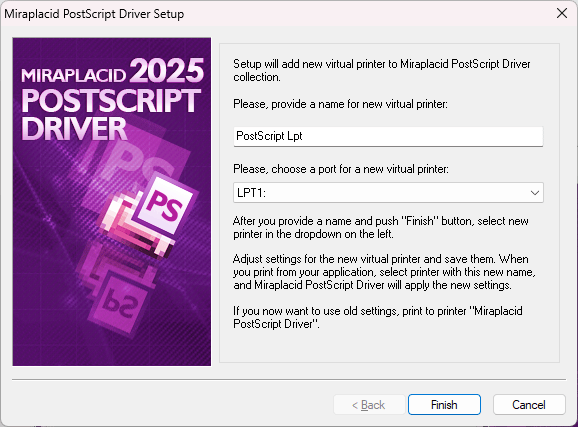Click the disabled Back button
578x427 pixels.
pyautogui.click(x=369, y=405)
